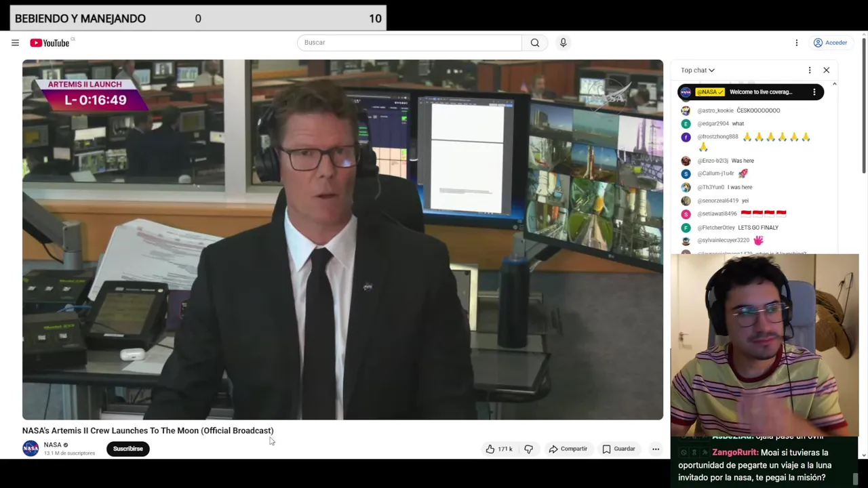The image size is (868, 488).
Task: Open YouTube settings three-dot menu
Action: 796,43
